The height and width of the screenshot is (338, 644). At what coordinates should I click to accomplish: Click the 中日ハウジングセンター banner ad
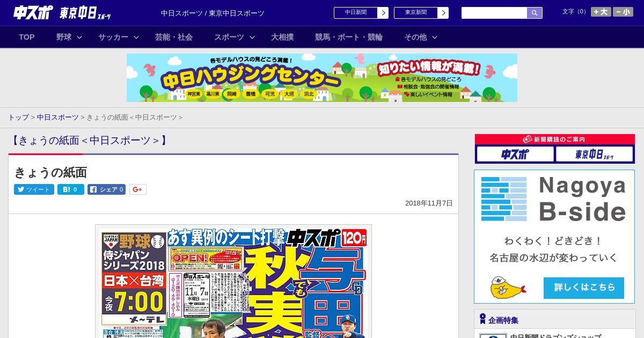[x=322, y=78]
